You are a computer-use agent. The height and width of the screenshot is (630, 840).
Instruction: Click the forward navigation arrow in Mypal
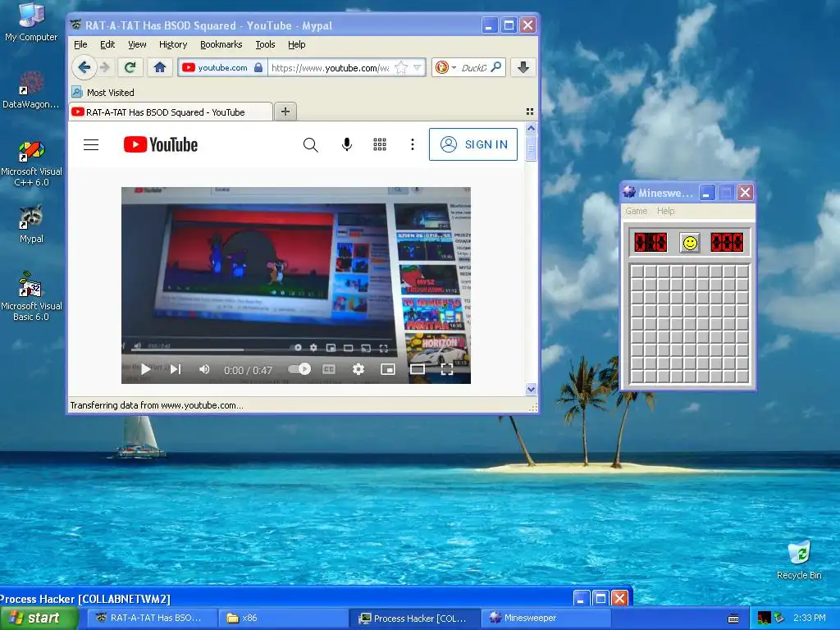[x=105, y=67]
